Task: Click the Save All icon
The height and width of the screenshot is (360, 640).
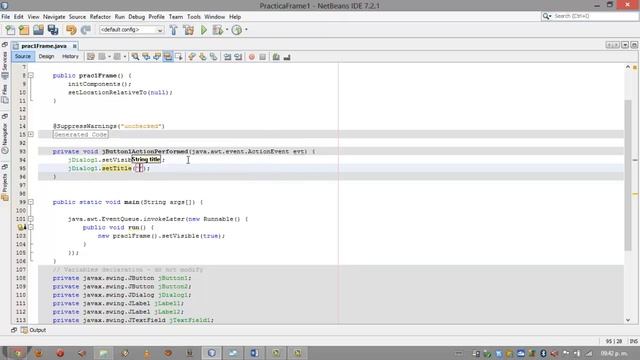Action: (x=53, y=30)
